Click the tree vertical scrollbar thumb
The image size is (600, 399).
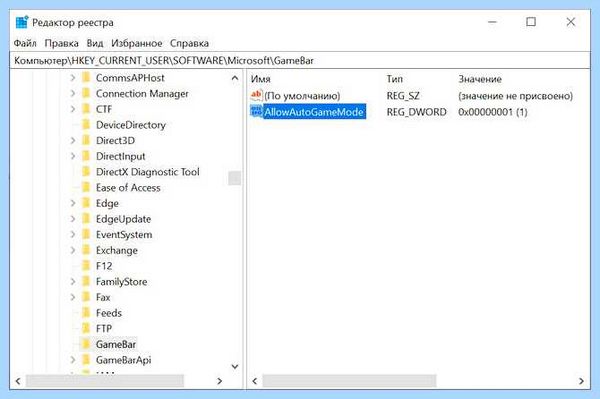(x=235, y=178)
